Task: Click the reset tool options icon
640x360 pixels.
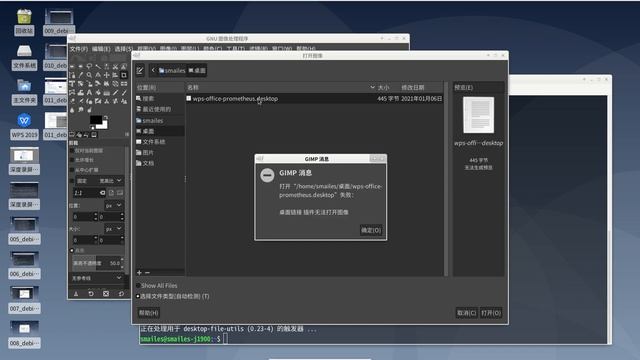Action: 121,293
